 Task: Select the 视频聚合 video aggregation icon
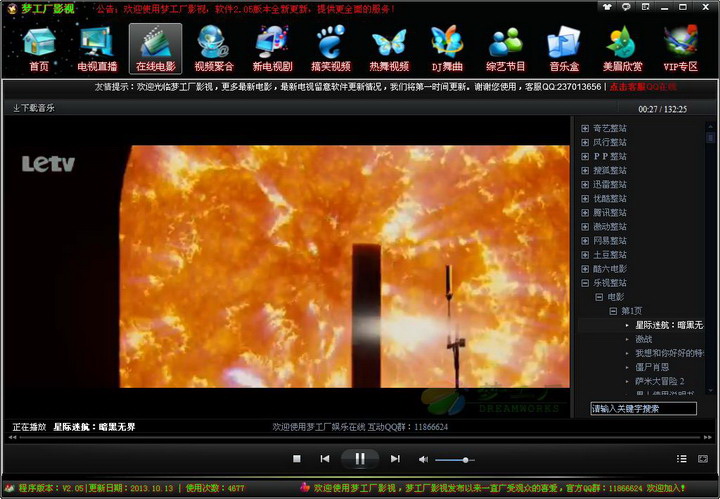213,47
